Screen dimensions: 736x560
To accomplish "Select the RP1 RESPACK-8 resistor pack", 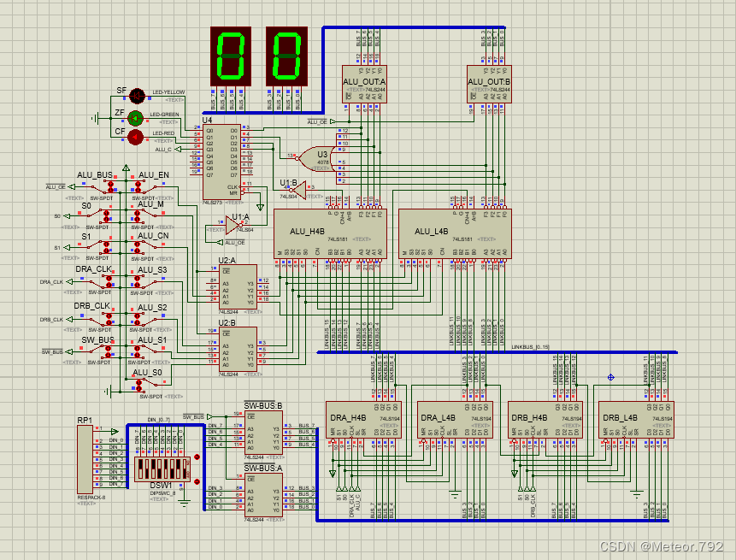I will 85,459.
